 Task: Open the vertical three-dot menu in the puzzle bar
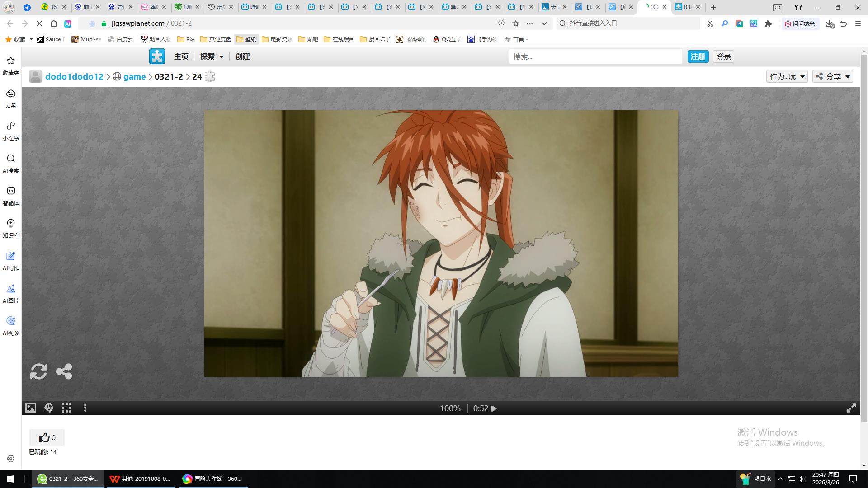[x=85, y=408]
